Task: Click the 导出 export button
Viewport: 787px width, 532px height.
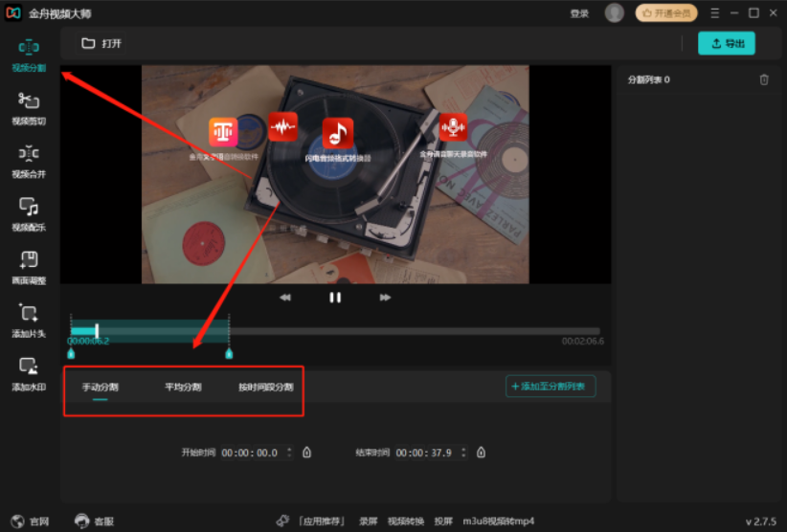Action: pos(727,44)
